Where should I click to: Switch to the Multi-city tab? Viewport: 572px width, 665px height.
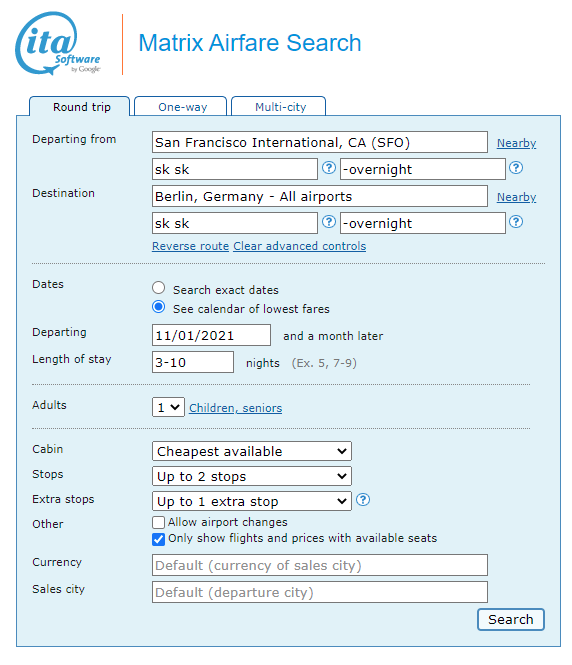(x=279, y=106)
